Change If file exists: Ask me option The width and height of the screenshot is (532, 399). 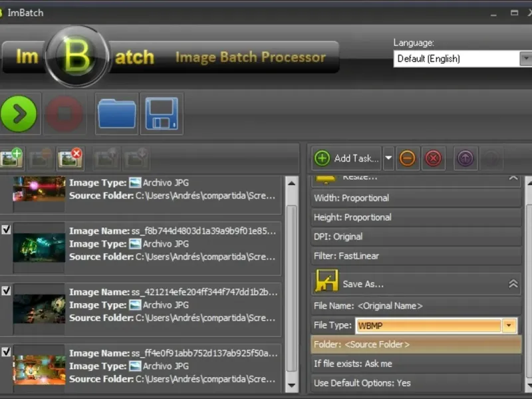tap(416, 364)
